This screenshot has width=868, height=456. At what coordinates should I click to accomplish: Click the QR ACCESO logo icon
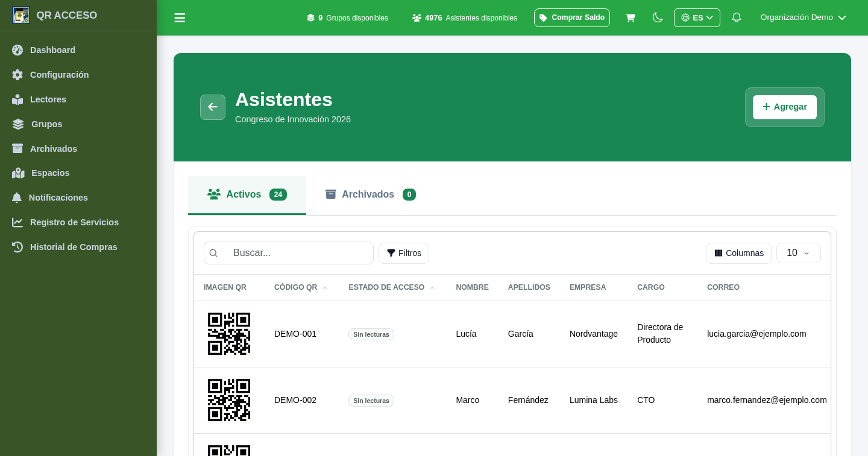point(21,15)
